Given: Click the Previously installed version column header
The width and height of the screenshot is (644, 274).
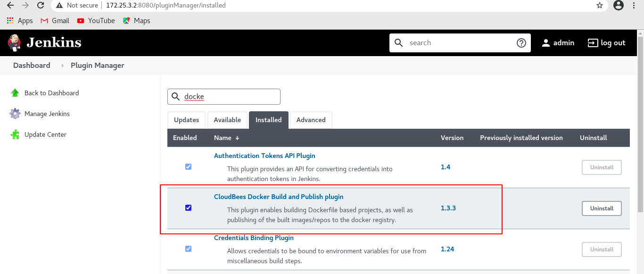Looking at the screenshot, I should coord(521,138).
